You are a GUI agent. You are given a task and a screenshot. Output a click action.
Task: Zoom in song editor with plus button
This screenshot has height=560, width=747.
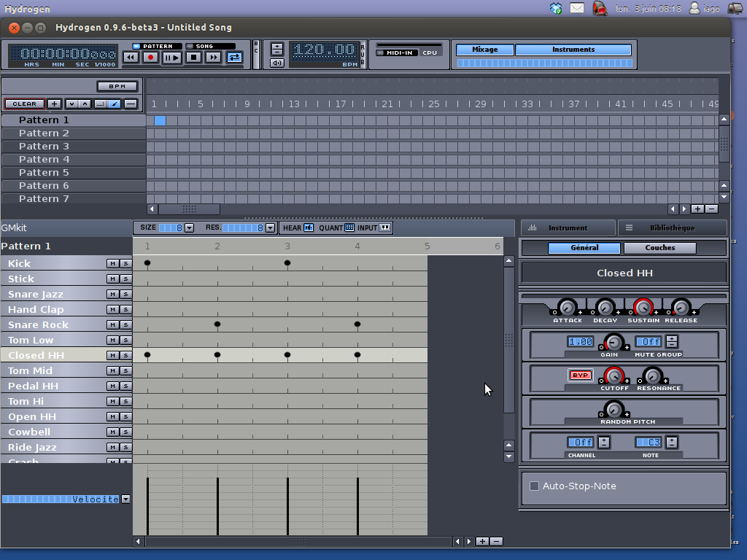click(697, 209)
